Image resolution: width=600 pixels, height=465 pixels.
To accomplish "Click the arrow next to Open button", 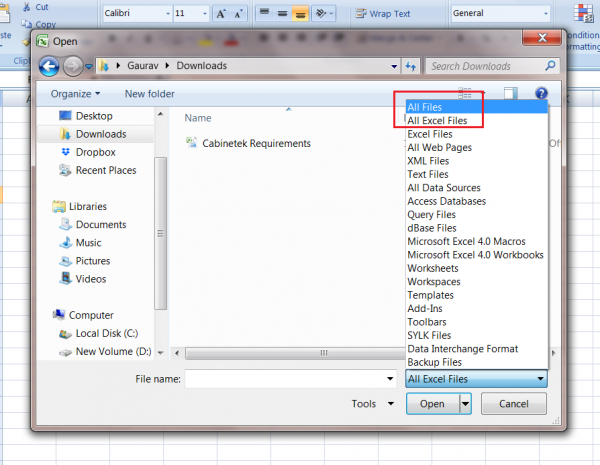I will click(x=465, y=404).
